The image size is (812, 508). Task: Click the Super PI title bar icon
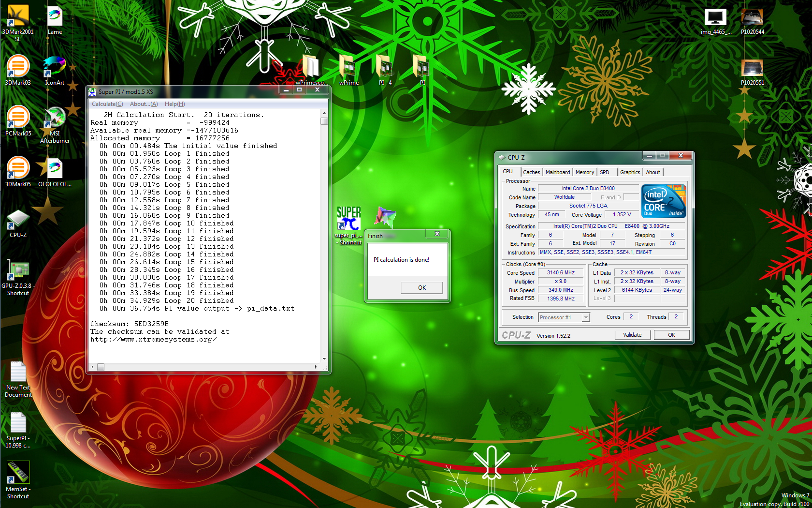pyautogui.click(x=92, y=91)
